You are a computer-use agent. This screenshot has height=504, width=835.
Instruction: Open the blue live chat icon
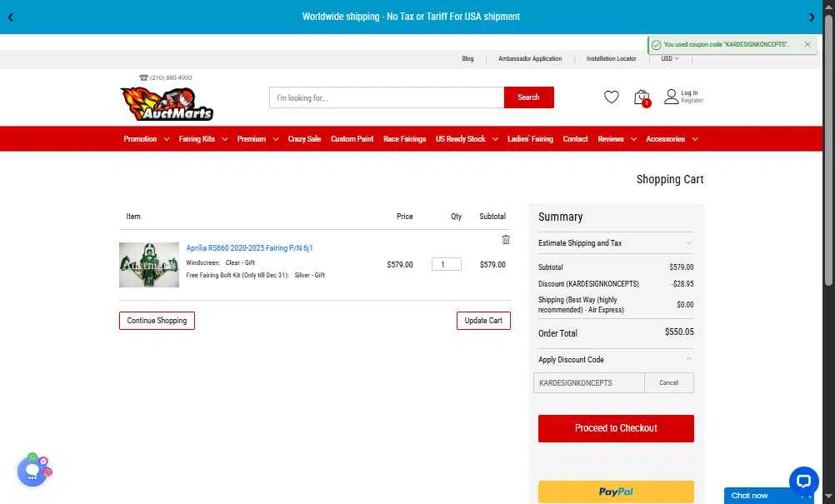tap(803, 482)
